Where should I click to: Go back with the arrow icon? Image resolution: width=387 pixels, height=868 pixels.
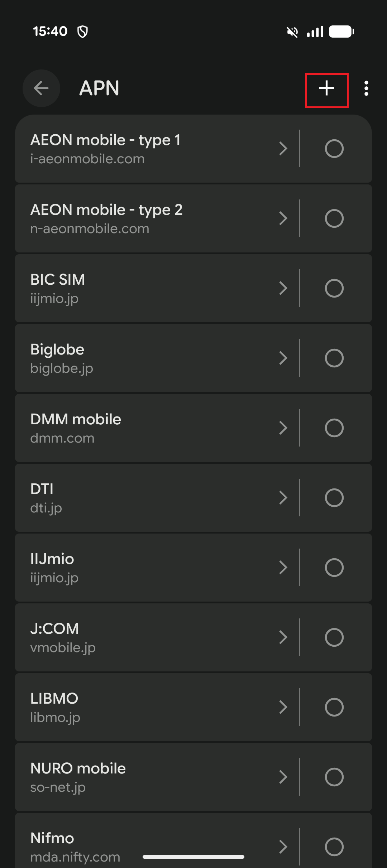(x=41, y=88)
